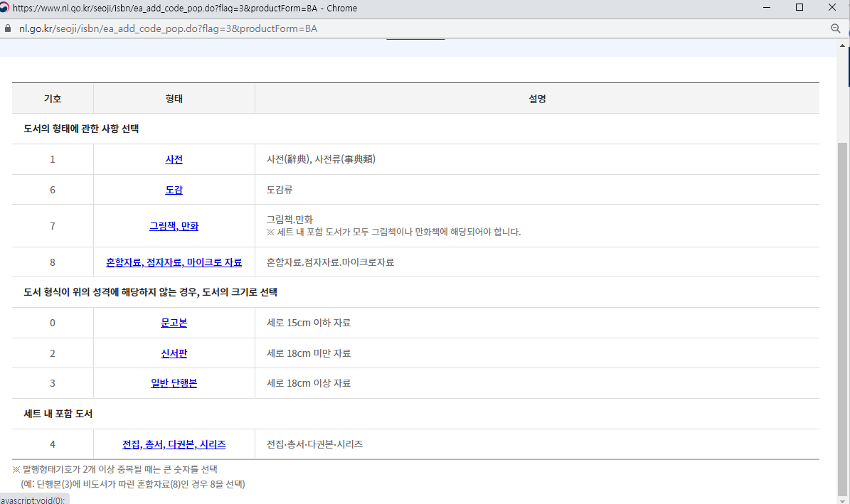Click code cell 1 in 사전 row
The height and width of the screenshot is (504, 850).
pyautogui.click(x=53, y=159)
